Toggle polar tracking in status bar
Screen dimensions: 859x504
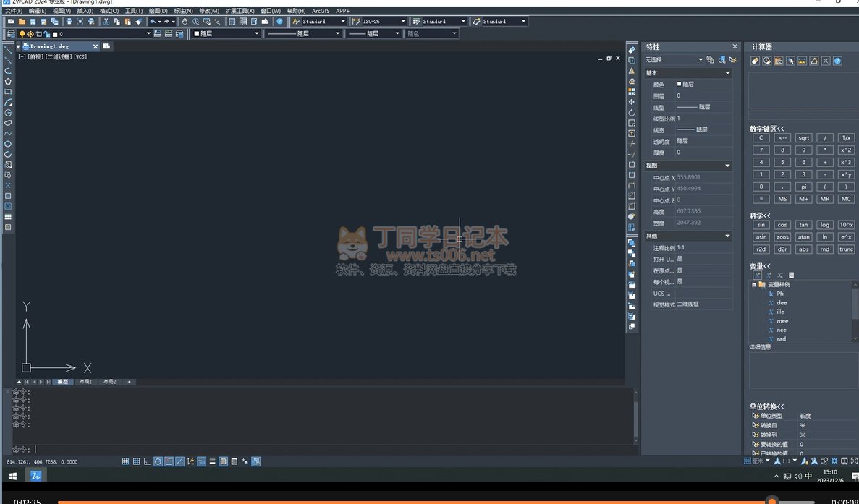(158, 461)
